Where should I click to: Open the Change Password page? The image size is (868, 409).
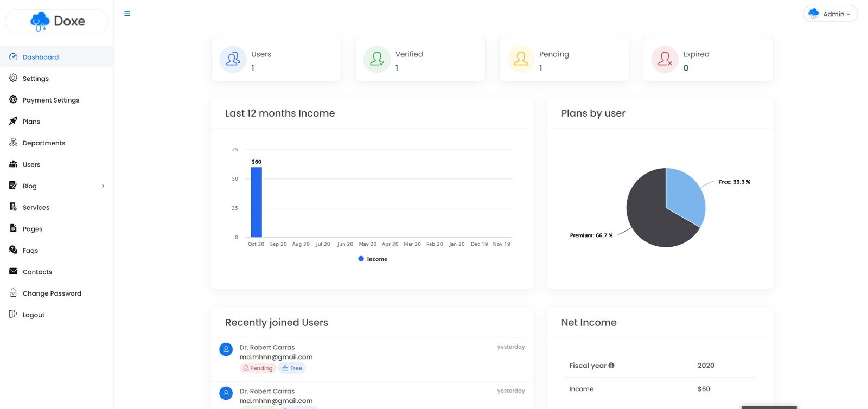pyautogui.click(x=52, y=293)
